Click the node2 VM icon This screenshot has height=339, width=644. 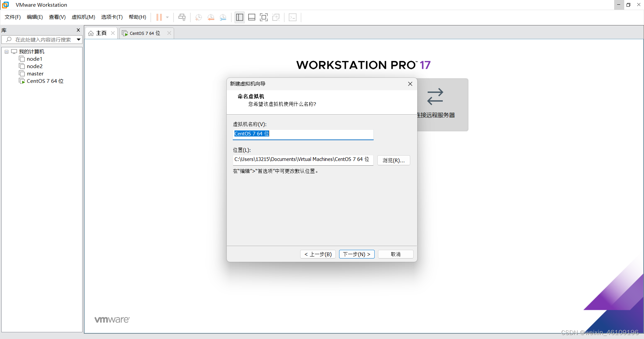pyautogui.click(x=22, y=66)
